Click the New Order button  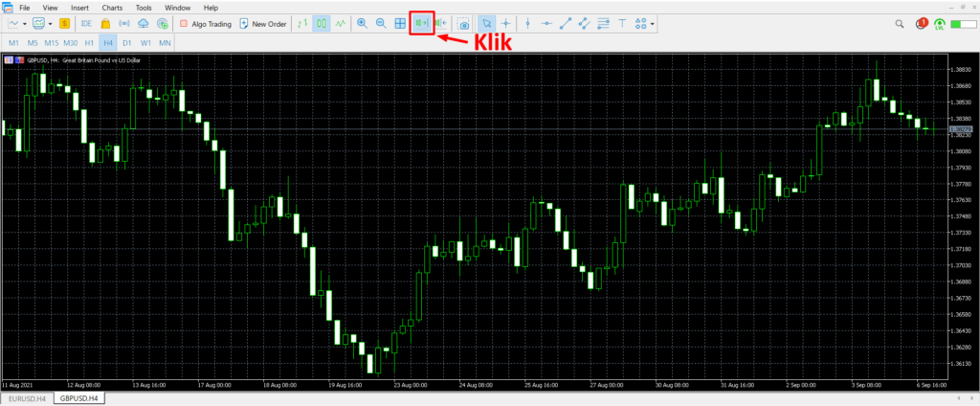[262, 23]
